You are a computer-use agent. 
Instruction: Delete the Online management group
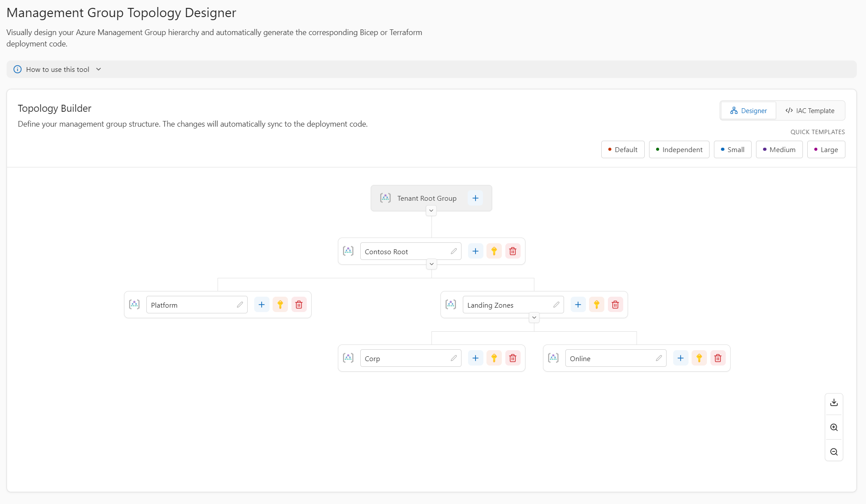tap(718, 358)
